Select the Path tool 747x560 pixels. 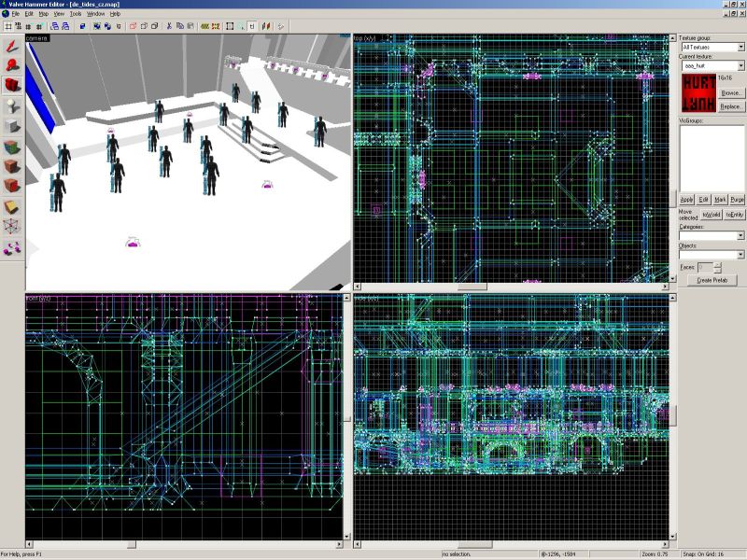[x=11, y=247]
